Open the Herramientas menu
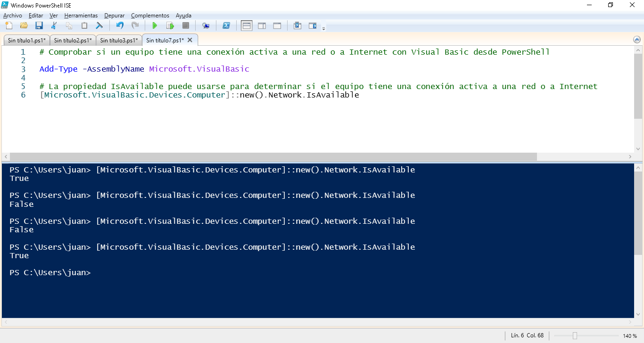 pos(81,16)
